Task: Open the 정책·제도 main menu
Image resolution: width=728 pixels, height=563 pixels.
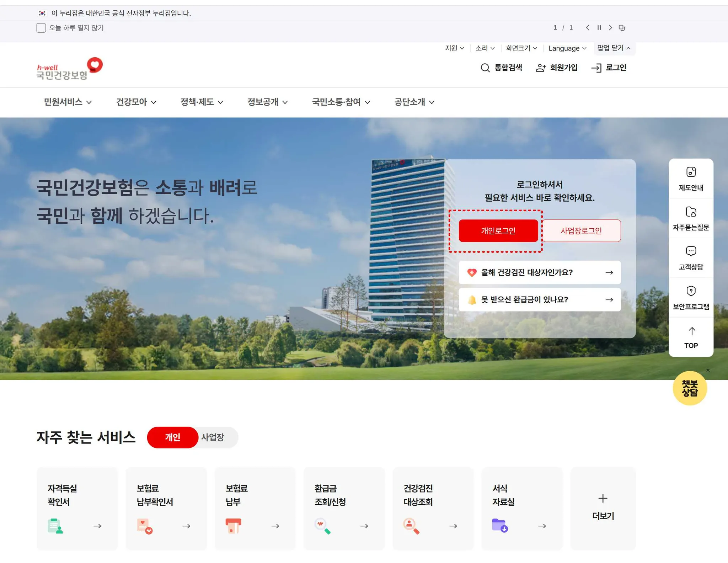Action: click(x=202, y=102)
